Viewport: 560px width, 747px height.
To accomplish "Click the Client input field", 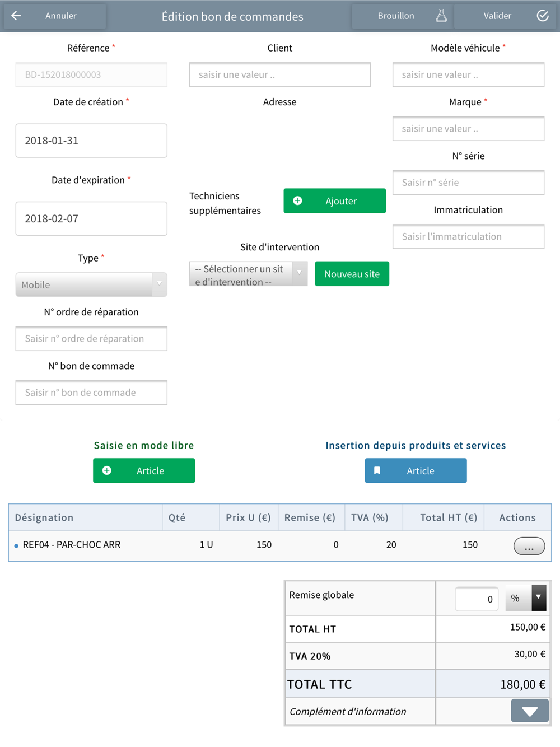I will point(280,74).
